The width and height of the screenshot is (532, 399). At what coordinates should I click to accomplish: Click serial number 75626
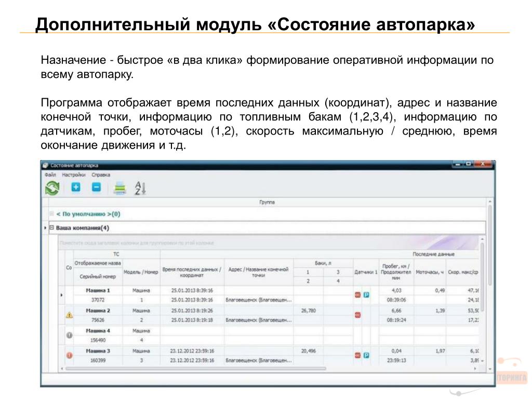click(98, 320)
